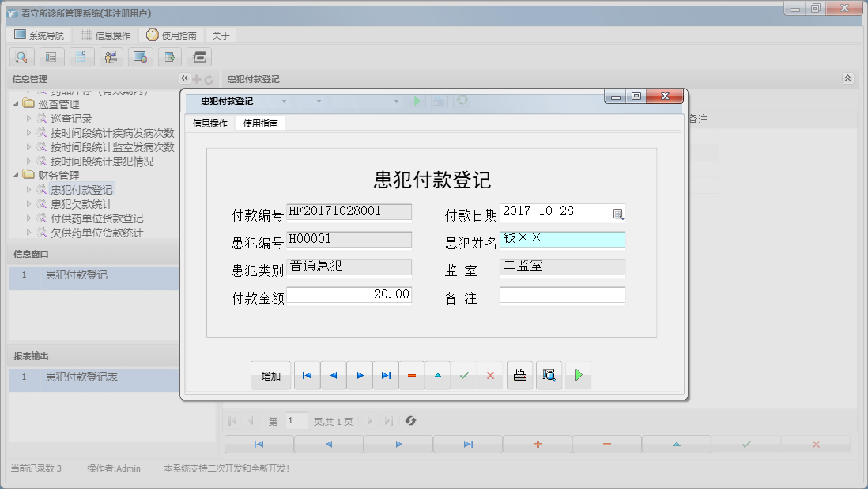The height and width of the screenshot is (489, 868).
Task: Click the red delete minus icon in dialog
Action: pyautogui.click(x=412, y=375)
